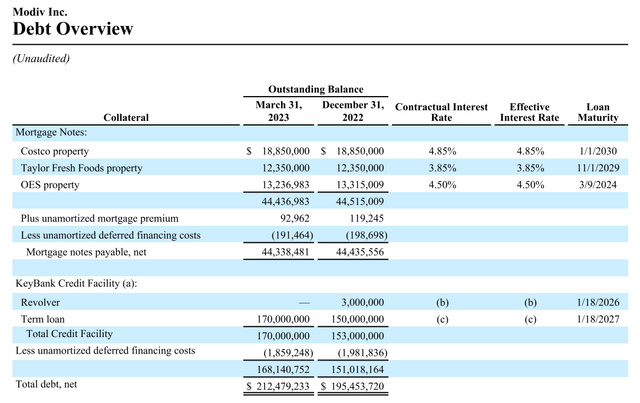640x403 pixels.
Task: Click the subtotal 44,436,983
Action: coord(286,201)
